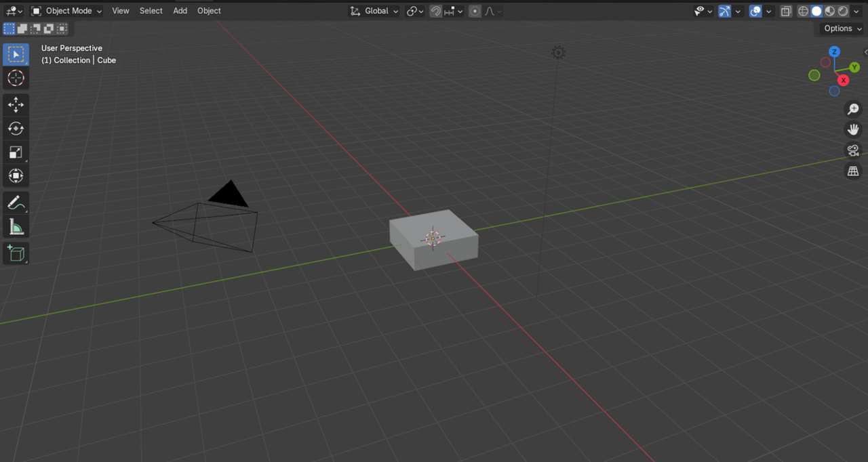This screenshot has height=462, width=868.
Task: Expand the sidebar with right-edge arrow
Action: (x=865, y=52)
